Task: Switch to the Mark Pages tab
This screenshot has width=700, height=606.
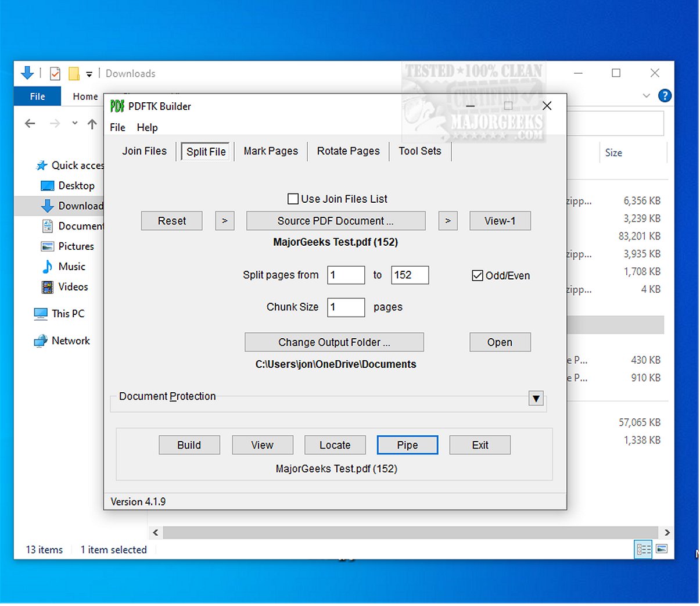Action: click(x=271, y=151)
